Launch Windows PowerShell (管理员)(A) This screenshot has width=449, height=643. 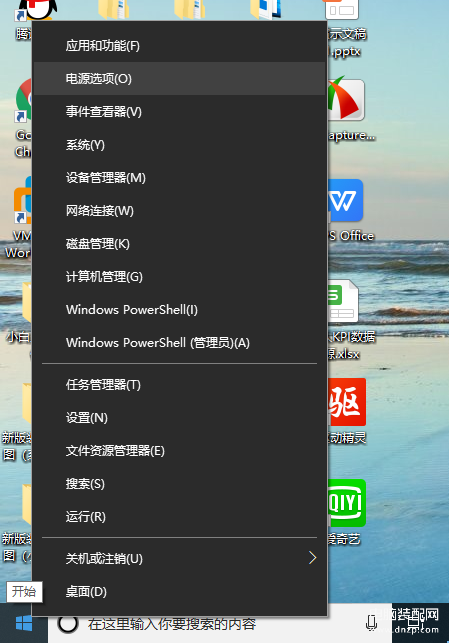[x=179, y=343]
